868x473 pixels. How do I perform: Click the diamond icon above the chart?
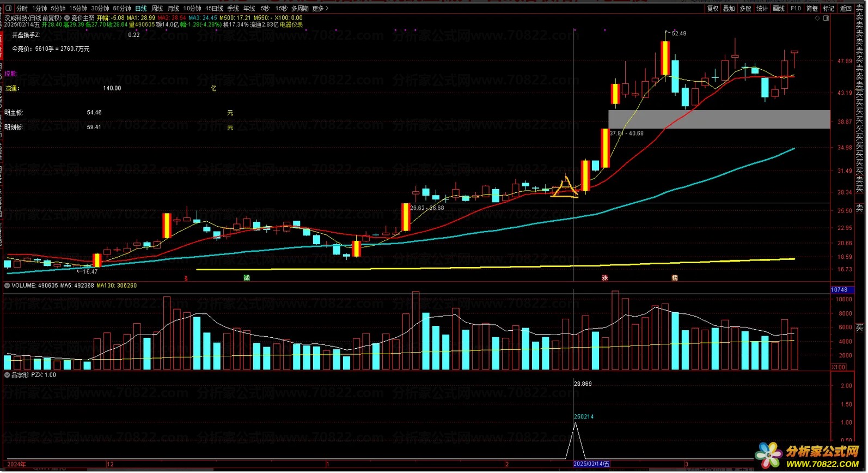(x=817, y=18)
